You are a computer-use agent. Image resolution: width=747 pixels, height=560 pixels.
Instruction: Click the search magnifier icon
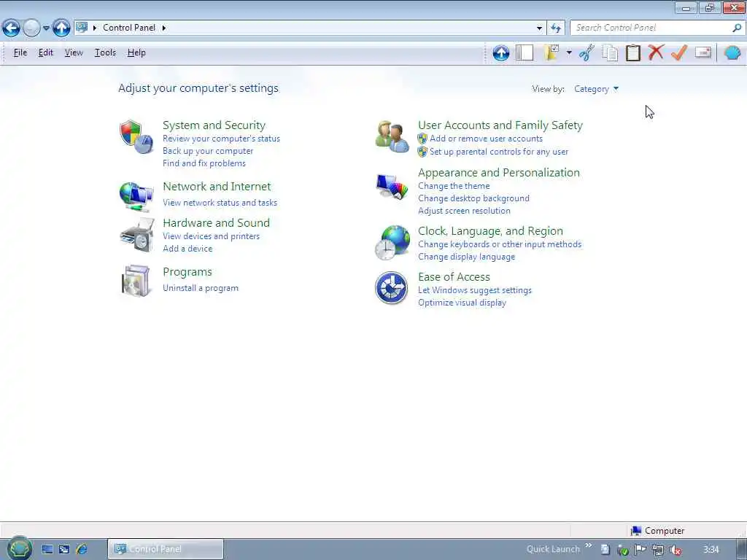coord(737,28)
